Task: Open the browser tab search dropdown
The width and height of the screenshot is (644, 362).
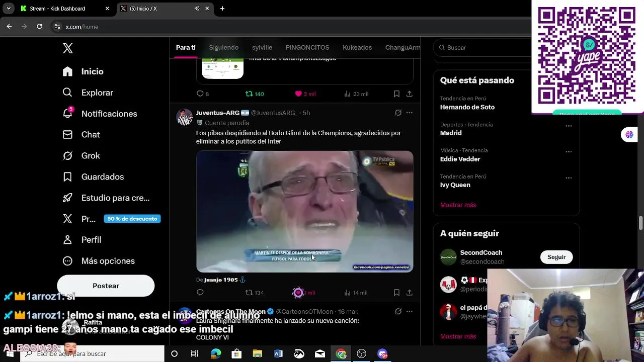Action: (9, 9)
